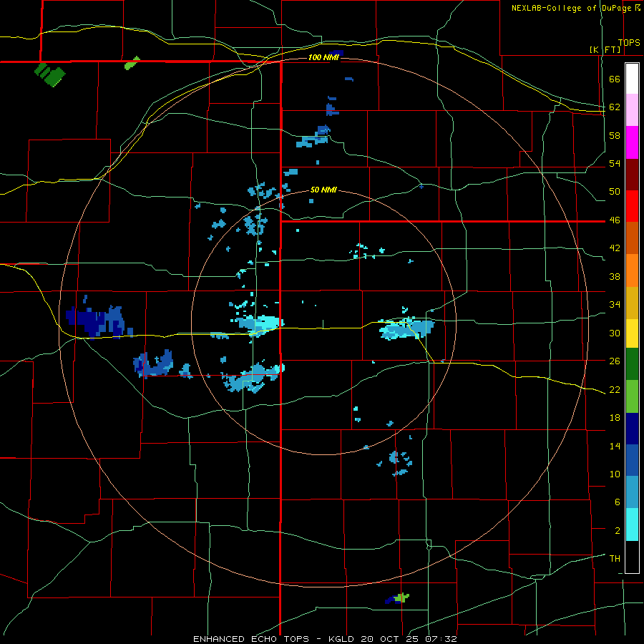Viewport: 644px width, 644px height.
Task: Click the legend value 18
Action: coord(615,418)
